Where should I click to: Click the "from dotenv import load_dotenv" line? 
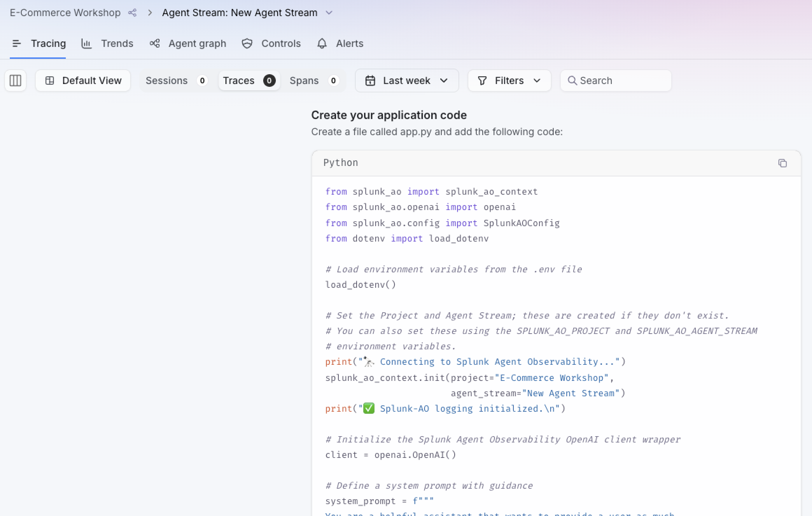(x=407, y=238)
